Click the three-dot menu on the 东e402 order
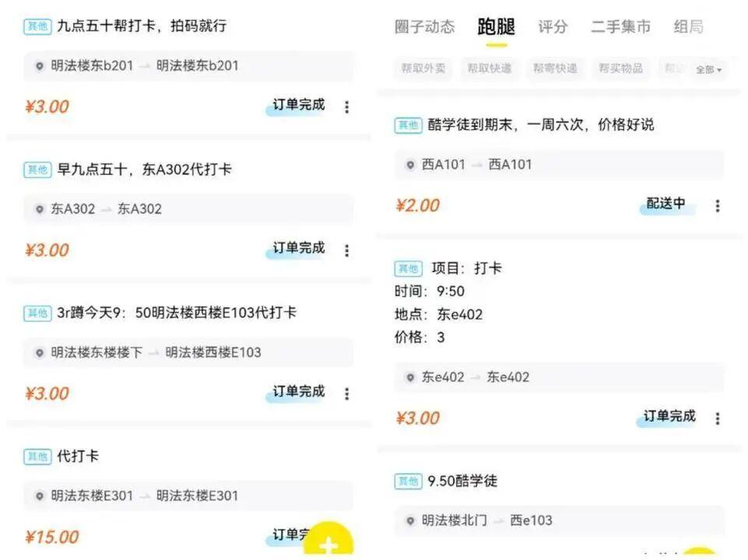This screenshot has width=748, height=560. [717, 418]
